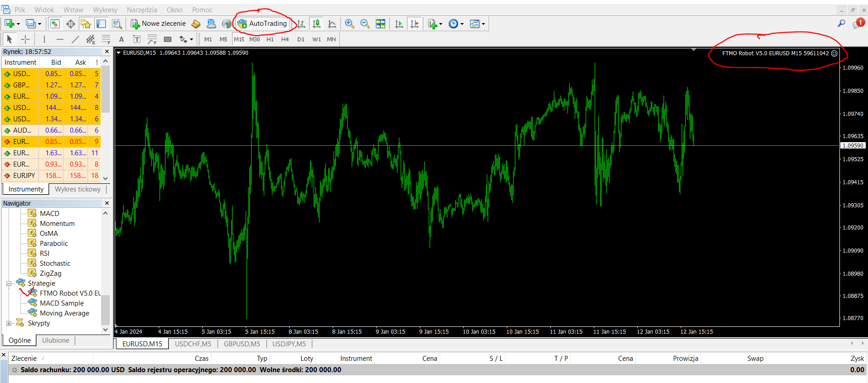The width and height of the screenshot is (868, 383).
Task: Close the Market Watch panel
Action: 107,52
